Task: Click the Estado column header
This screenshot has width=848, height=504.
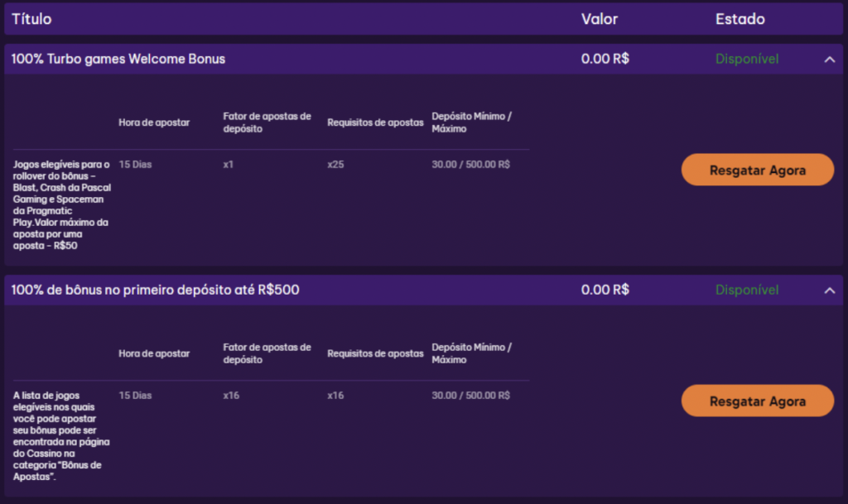Action: tap(740, 19)
